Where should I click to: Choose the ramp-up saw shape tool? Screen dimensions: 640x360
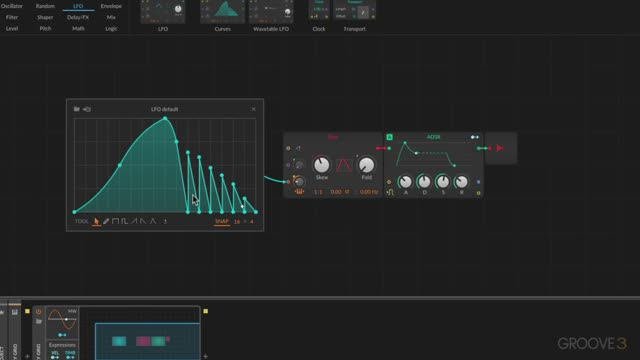135,221
